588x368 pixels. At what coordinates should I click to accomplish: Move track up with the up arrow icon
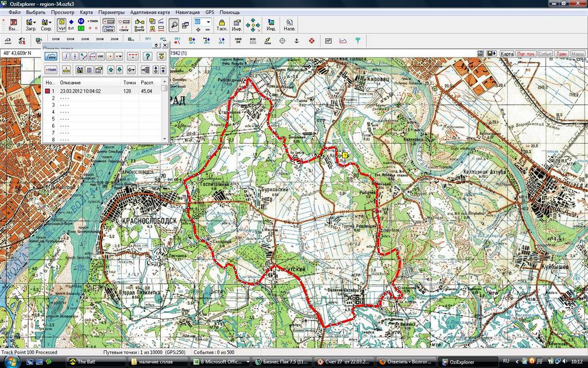tap(111, 70)
